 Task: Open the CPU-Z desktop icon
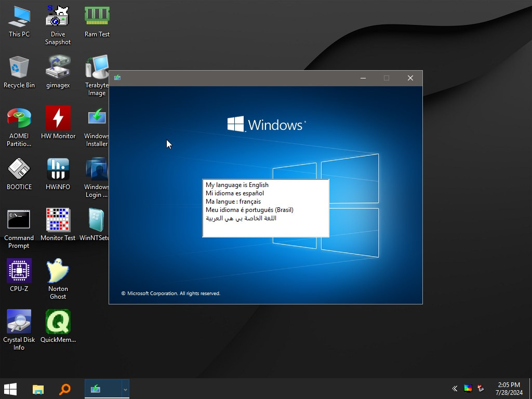(19, 276)
